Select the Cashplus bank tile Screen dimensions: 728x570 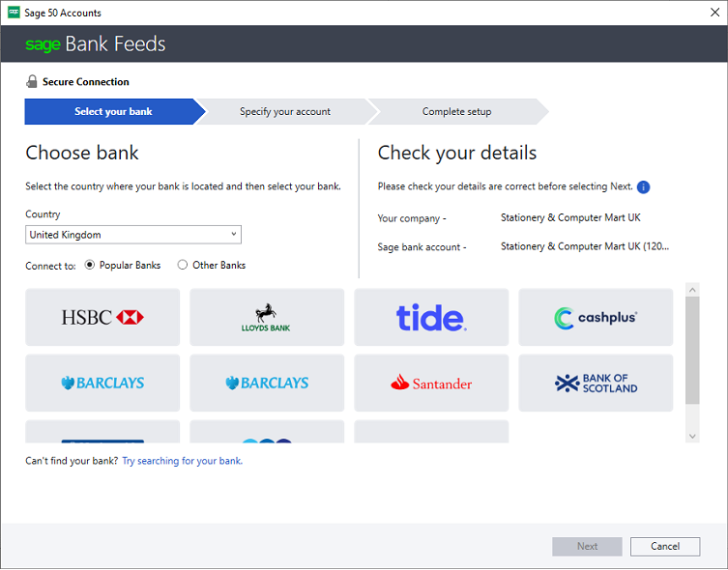click(x=596, y=317)
